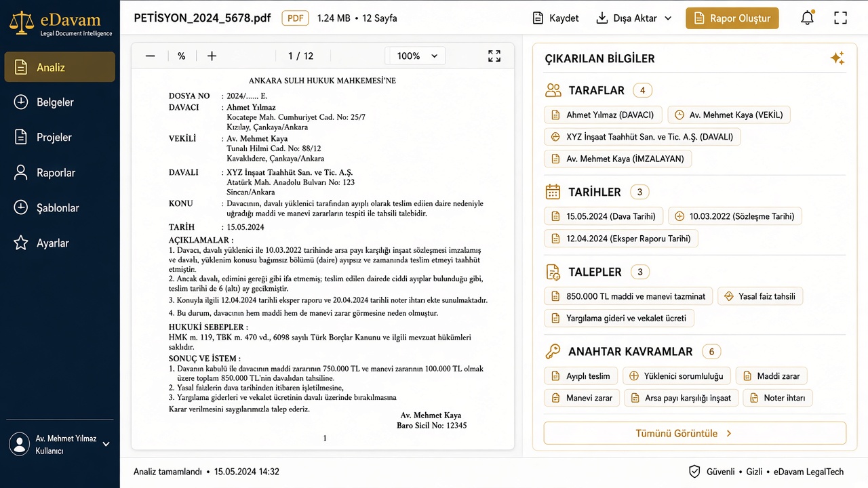Click the page number 1 / 12 field
Viewport: 868px width, 488px height.
pos(300,56)
